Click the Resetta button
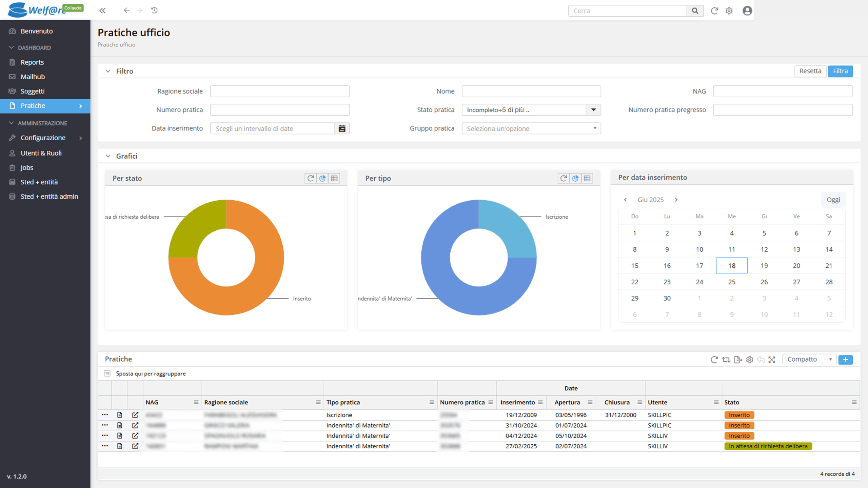The height and width of the screenshot is (488, 868). point(810,71)
